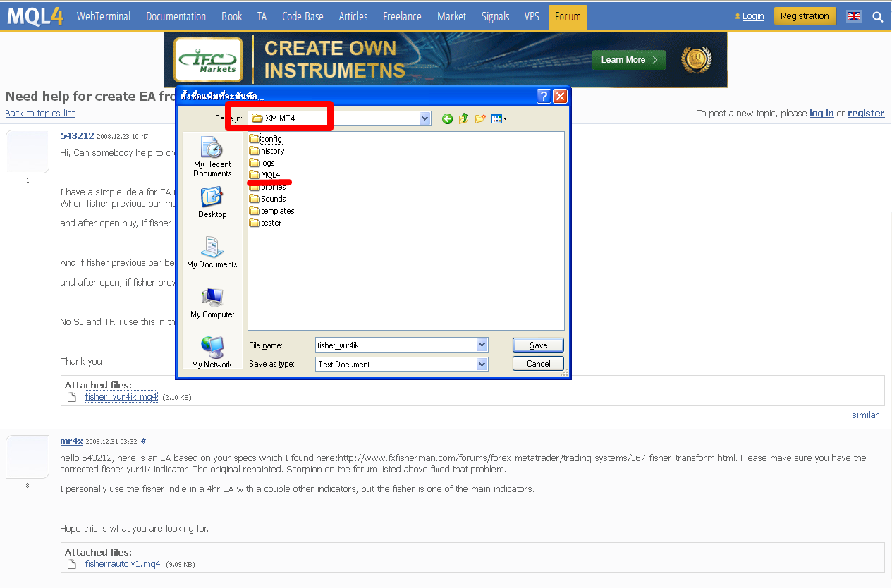Click Learn More on banner
The image size is (892, 588).
pyautogui.click(x=629, y=60)
